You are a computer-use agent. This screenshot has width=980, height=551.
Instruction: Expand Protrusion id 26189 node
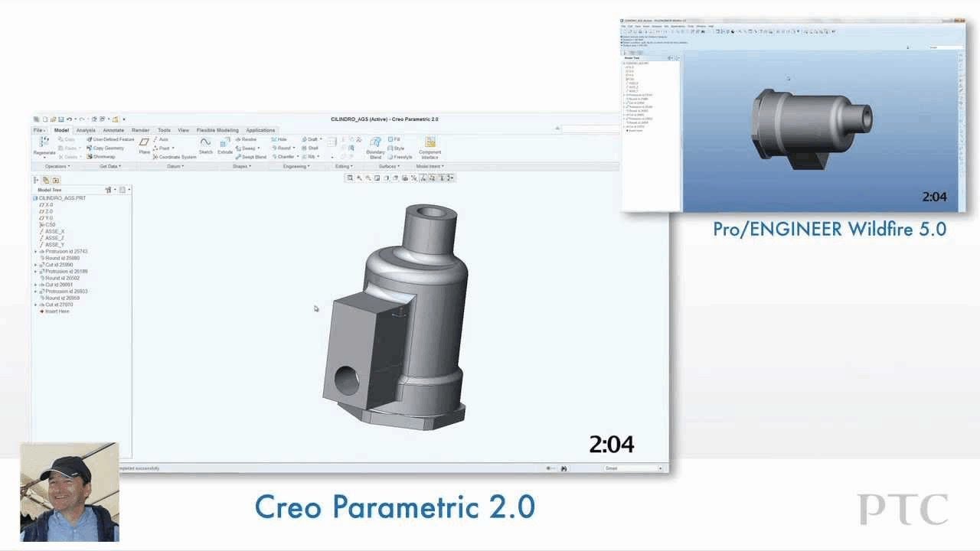point(36,272)
